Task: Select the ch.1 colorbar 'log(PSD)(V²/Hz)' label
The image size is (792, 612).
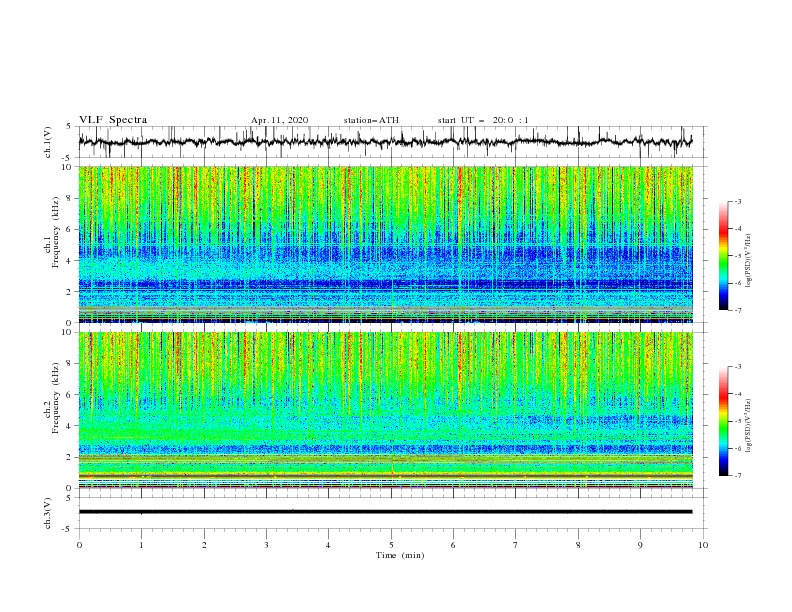Action: [x=748, y=261]
